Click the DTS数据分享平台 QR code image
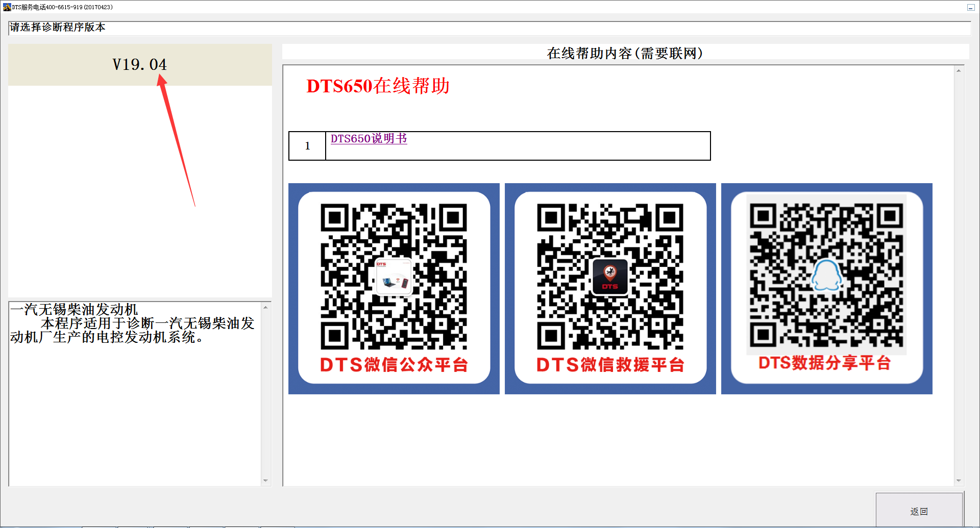 pos(827,289)
